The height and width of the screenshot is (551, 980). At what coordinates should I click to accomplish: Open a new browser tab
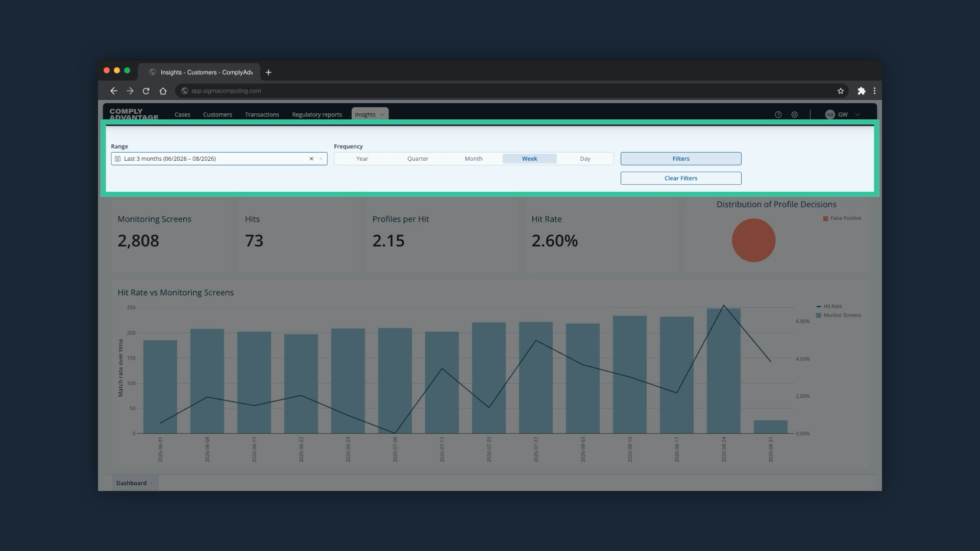[268, 72]
